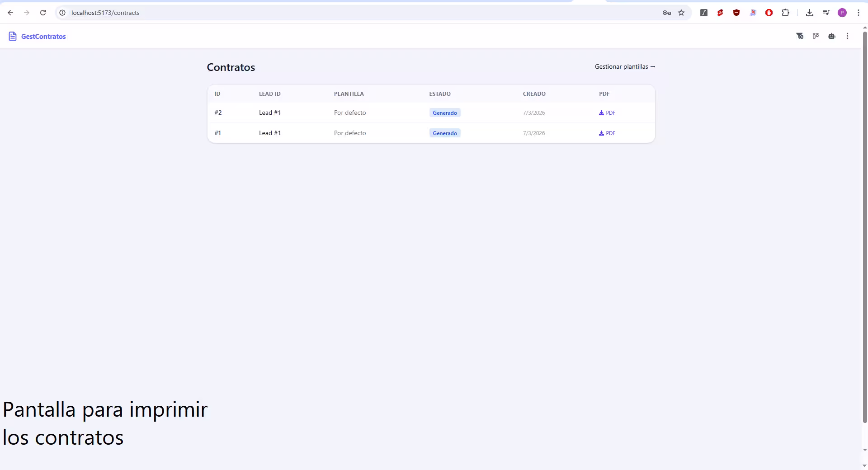Open the sales funnel icon in app header
Image resolution: width=868 pixels, height=470 pixels.
tap(799, 36)
